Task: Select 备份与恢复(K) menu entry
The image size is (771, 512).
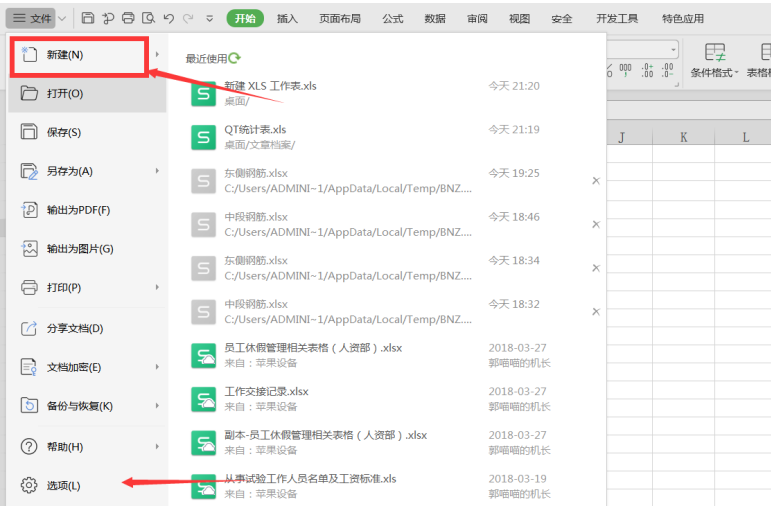Action: 87,406
